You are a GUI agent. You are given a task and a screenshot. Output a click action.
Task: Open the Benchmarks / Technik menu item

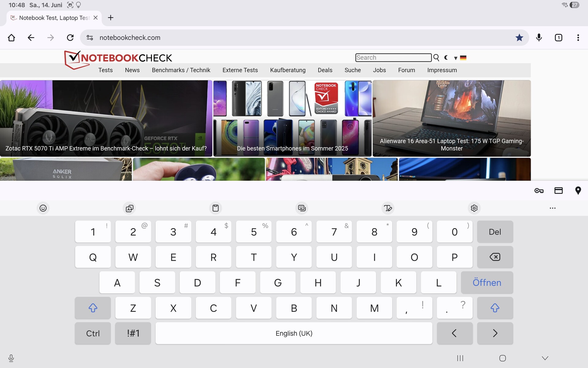click(181, 70)
